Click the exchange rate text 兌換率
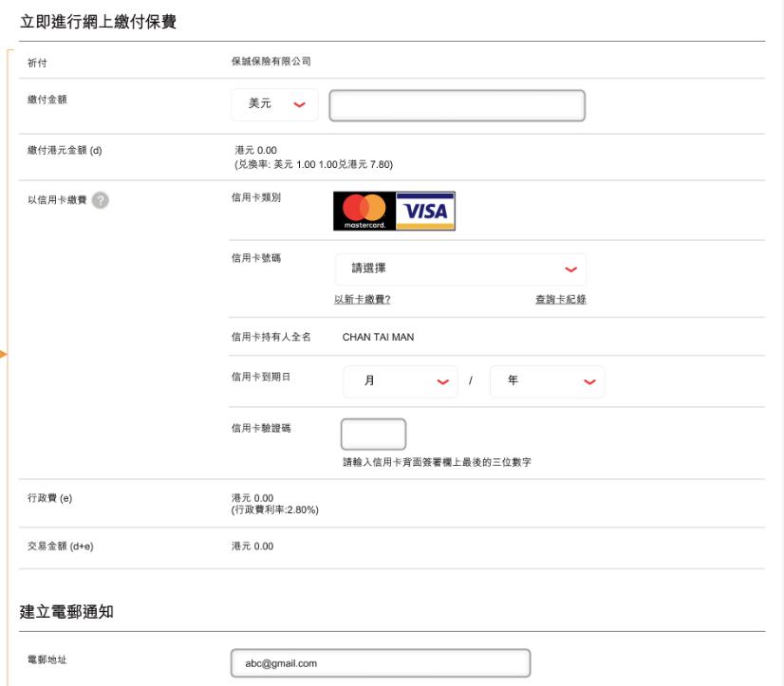 (x=313, y=164)
